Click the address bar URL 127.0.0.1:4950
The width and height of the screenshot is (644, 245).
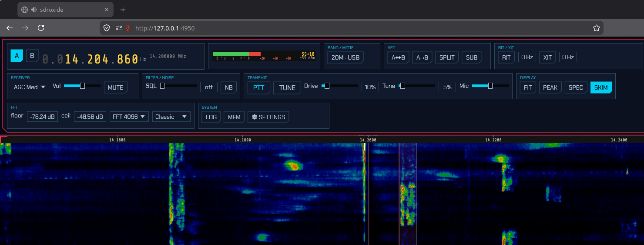click(165, 28)
